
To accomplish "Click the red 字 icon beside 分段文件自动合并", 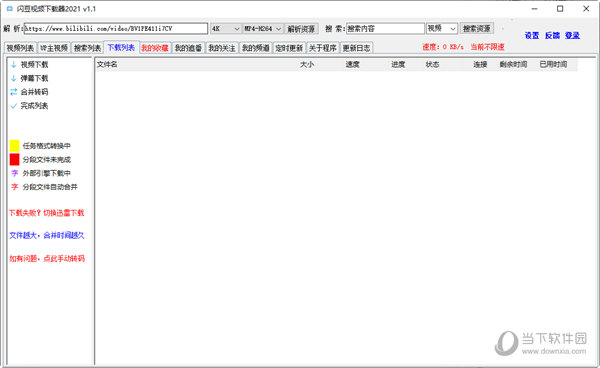I will [15, 187].
